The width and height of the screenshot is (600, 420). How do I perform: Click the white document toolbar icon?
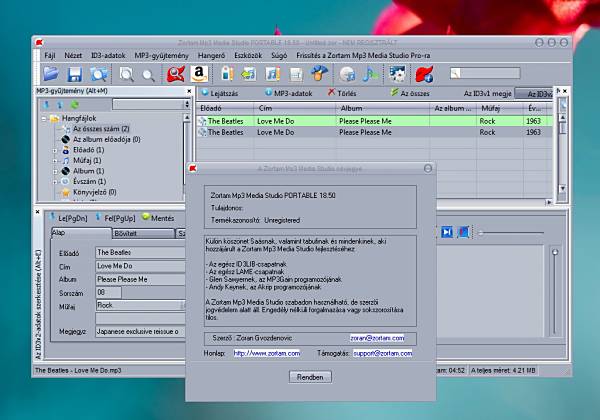pyautogui.click(x=296, y=74)
